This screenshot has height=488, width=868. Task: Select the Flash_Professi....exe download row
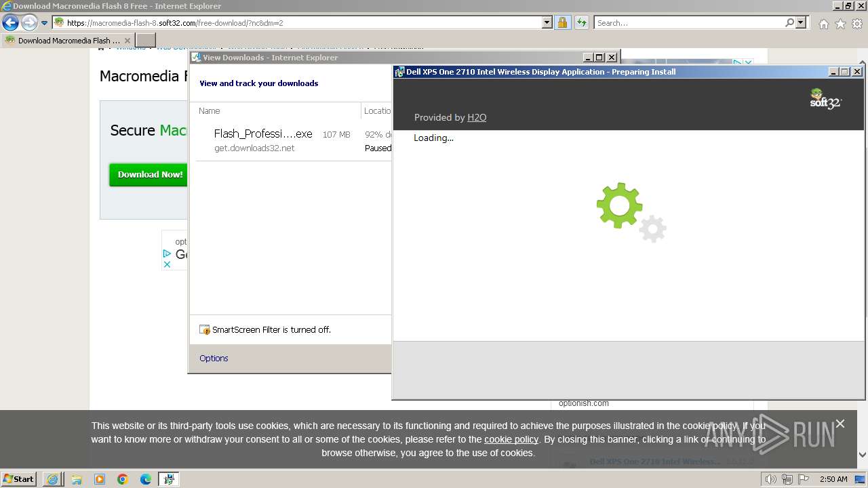(x=294, y=140)
